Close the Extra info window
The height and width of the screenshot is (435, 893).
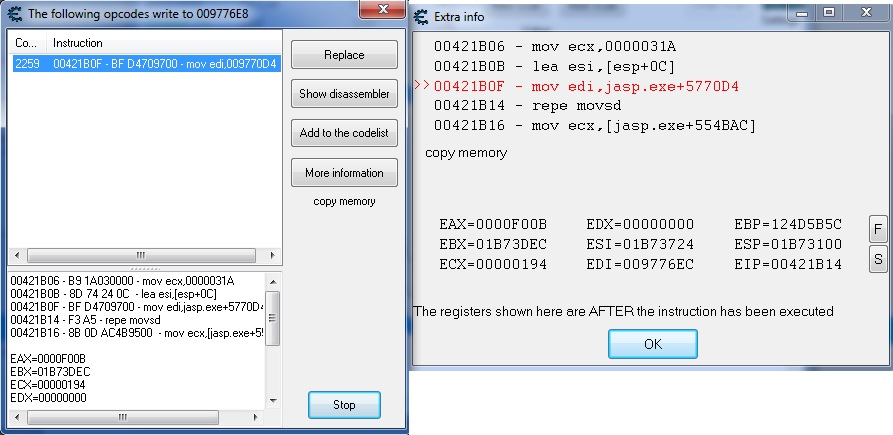click(x=865, y=14)
